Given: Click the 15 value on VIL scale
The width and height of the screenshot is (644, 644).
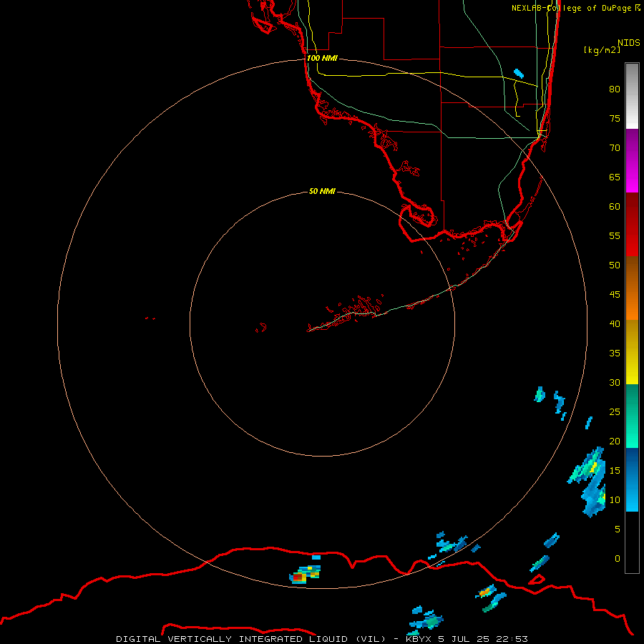Looking at the screenshot, I should point(615,470).
